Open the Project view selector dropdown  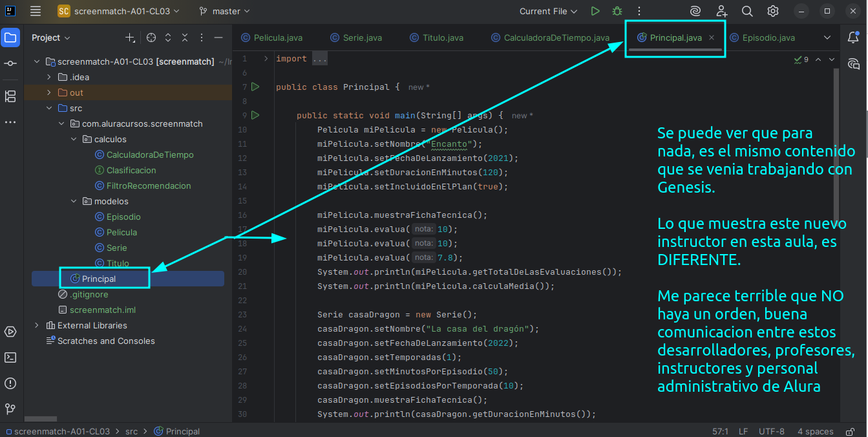click(51, 37)
